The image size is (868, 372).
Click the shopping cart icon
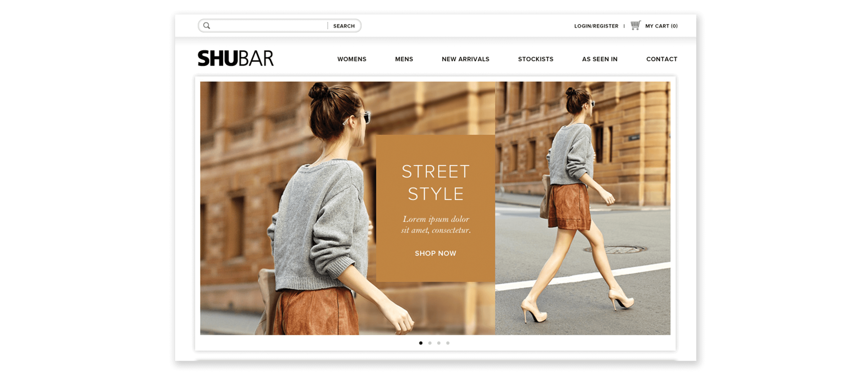(635, 25)
